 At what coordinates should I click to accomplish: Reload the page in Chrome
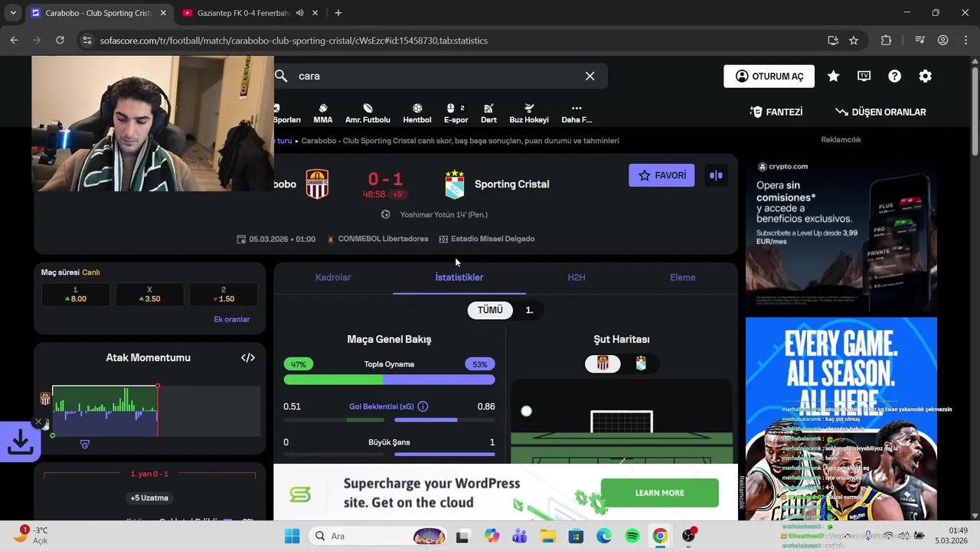[x=60, y=41]
